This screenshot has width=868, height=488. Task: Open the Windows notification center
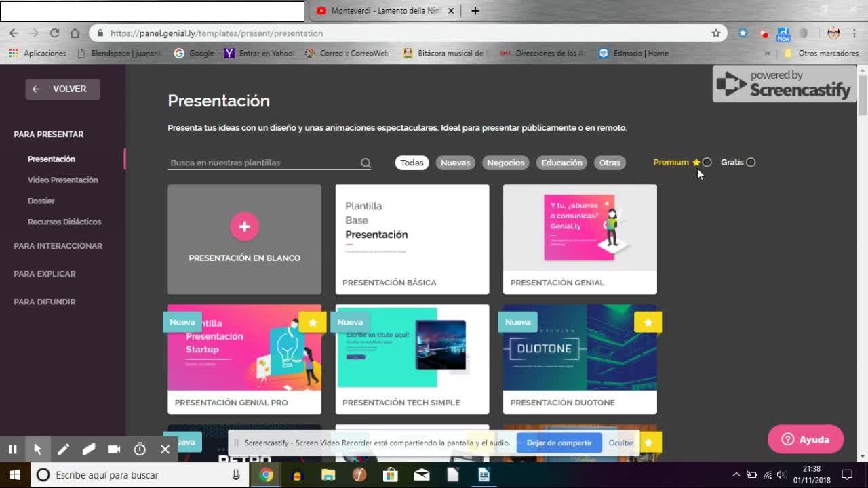point(847,474)
